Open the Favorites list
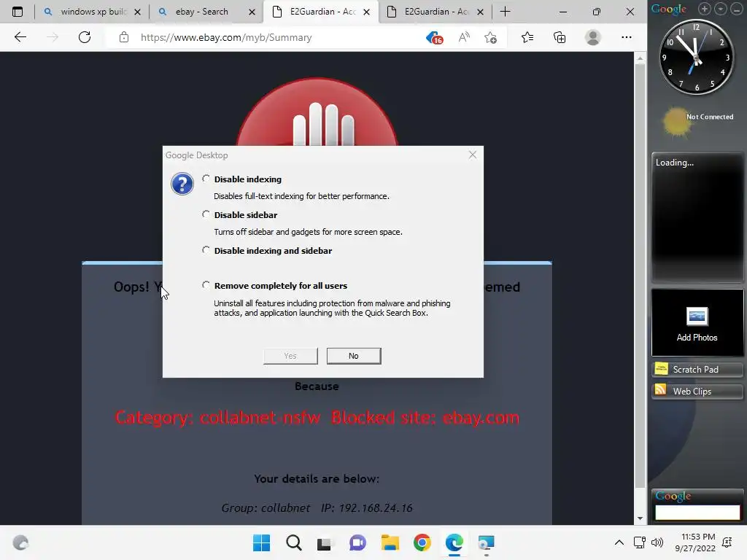747x560 pixels. pyautogui.click(x=527, y=37)
